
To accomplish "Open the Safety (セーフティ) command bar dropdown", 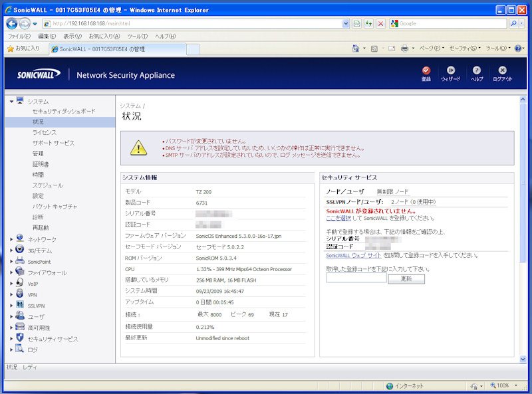I will point(465,49).
